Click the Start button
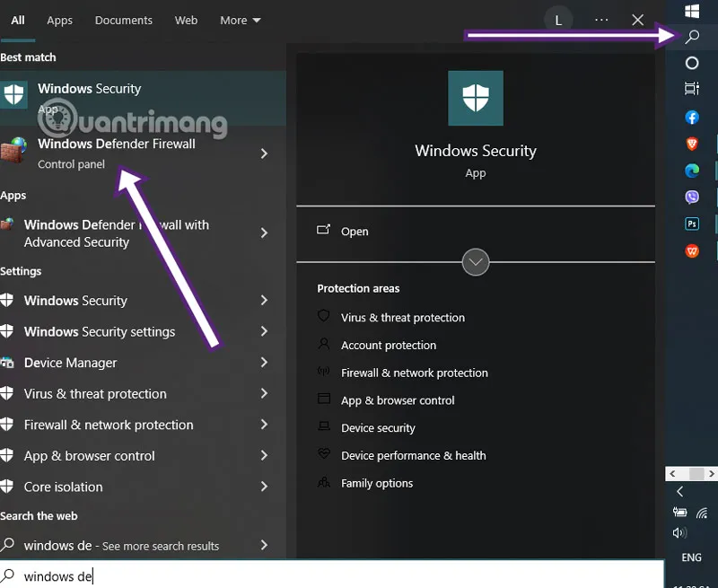This screenshot has width=718, height=588. (691, 12)
